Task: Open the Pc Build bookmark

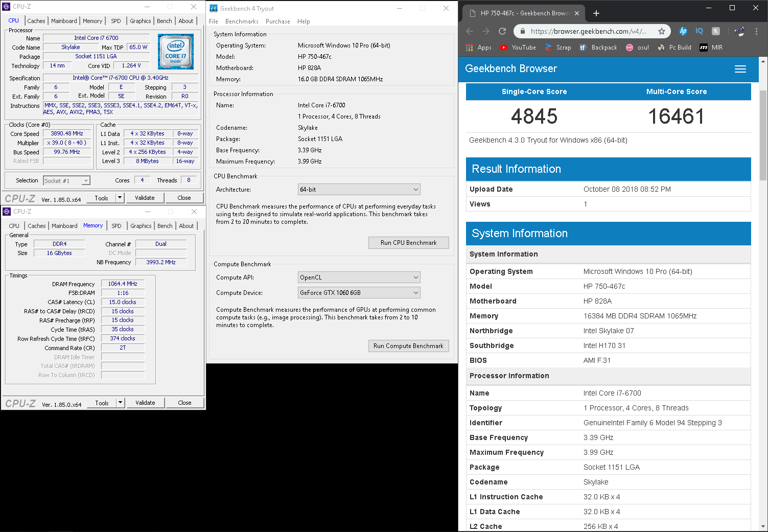Action: [x=674, y=48]
